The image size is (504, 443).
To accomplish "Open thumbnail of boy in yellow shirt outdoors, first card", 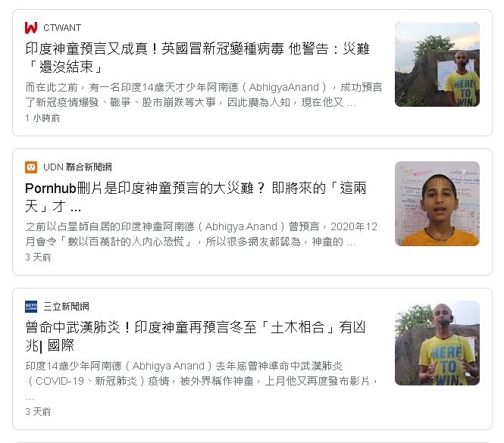I will point(437,64).
